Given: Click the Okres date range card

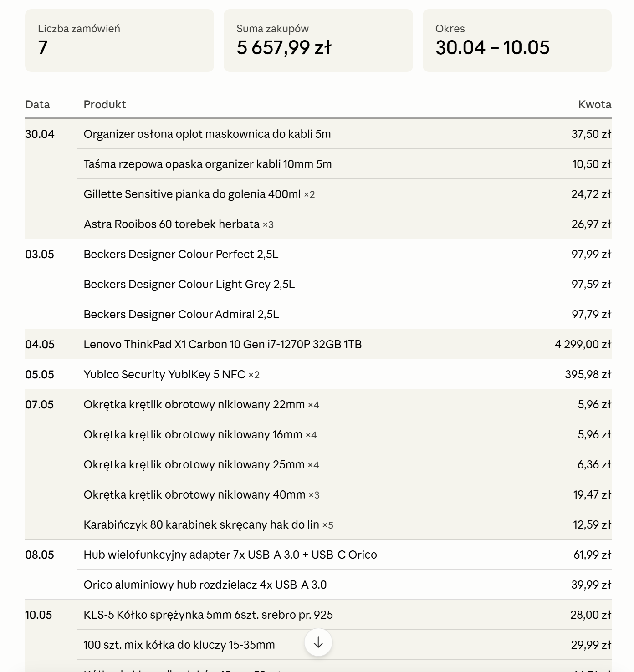Looking at the screenshot, I should 517,41.
